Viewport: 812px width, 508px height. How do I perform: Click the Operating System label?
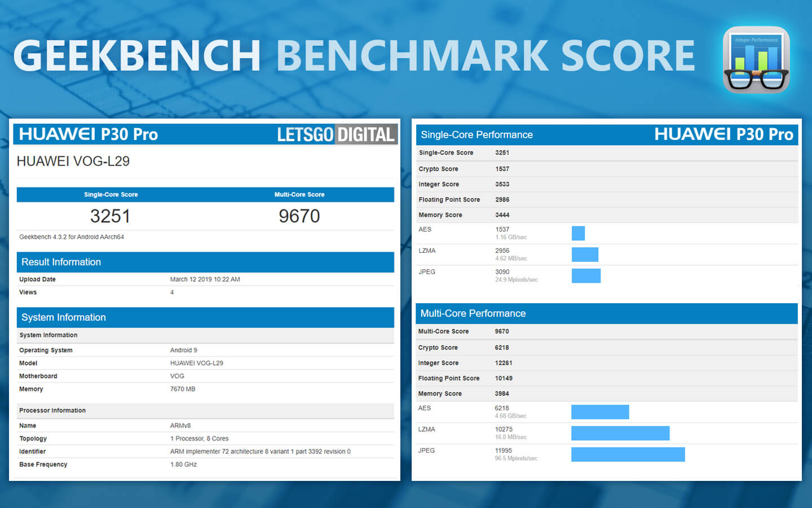pyautogui.click(x=46, y=351)
